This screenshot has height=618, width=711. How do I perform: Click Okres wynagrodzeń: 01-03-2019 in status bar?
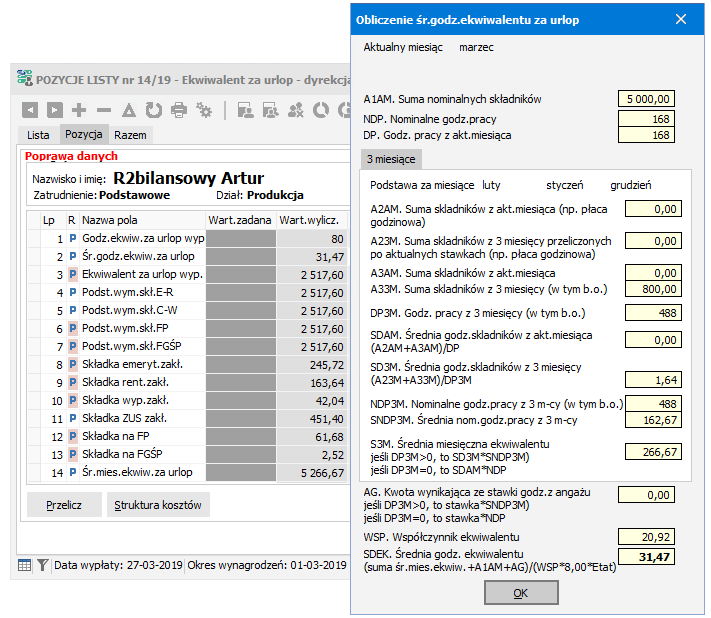pyautogui.click(x=267, y=565)
